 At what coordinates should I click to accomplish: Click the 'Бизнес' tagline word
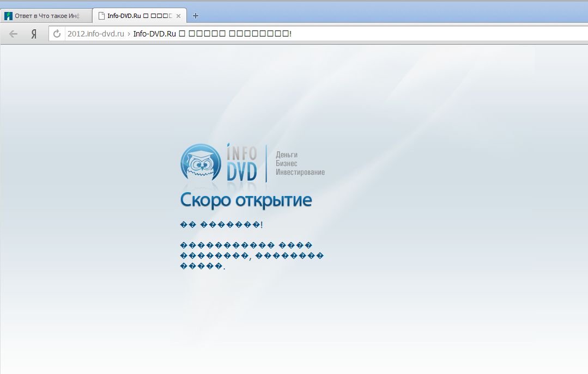[287, 163]
